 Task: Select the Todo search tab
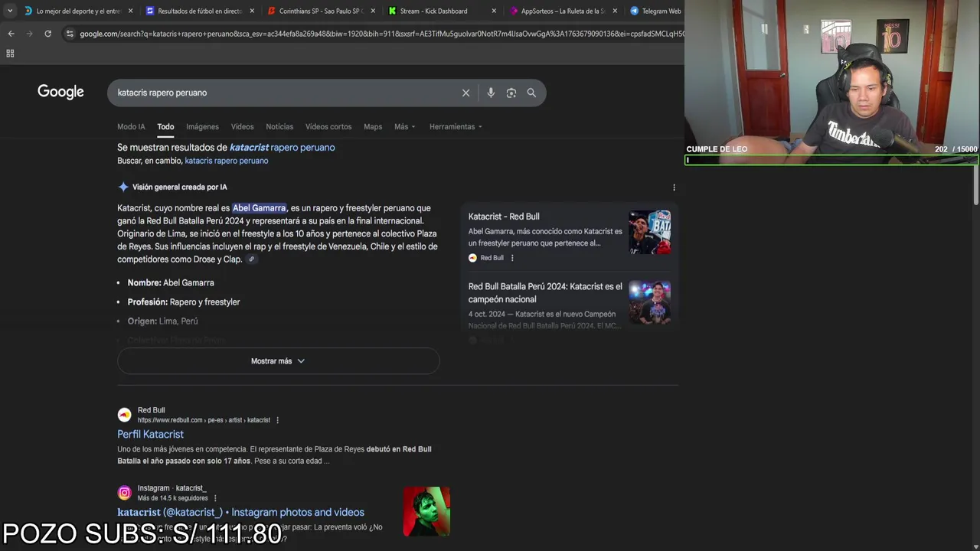click(x=165, y=127)
